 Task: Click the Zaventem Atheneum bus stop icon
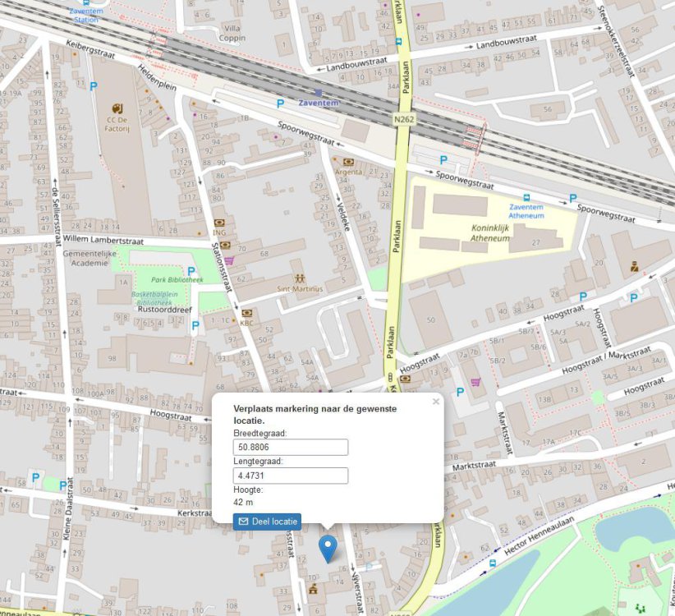tap(526, 197)
